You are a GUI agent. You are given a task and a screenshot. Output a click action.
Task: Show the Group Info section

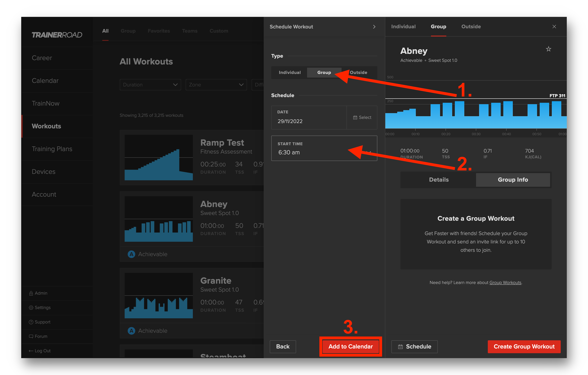(513, 180)
